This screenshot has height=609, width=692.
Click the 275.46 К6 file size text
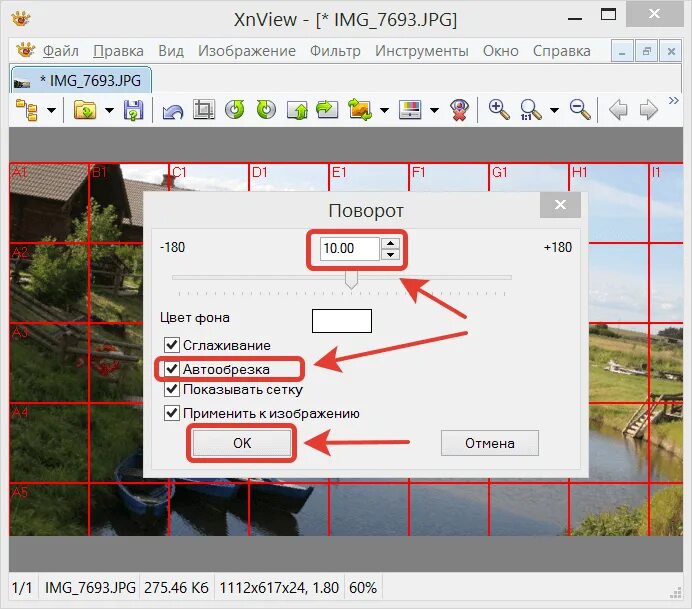176,587
